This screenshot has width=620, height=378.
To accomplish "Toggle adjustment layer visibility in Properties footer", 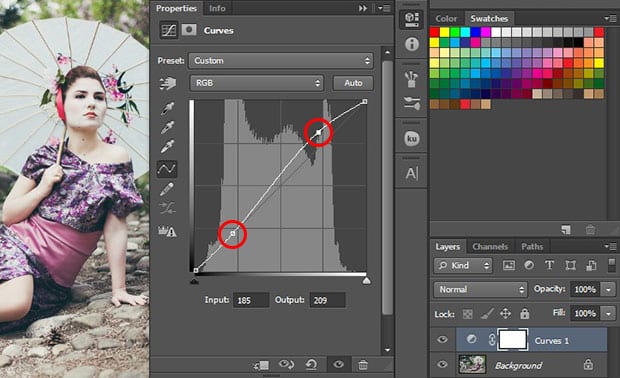I will click(x=338, y=364).
